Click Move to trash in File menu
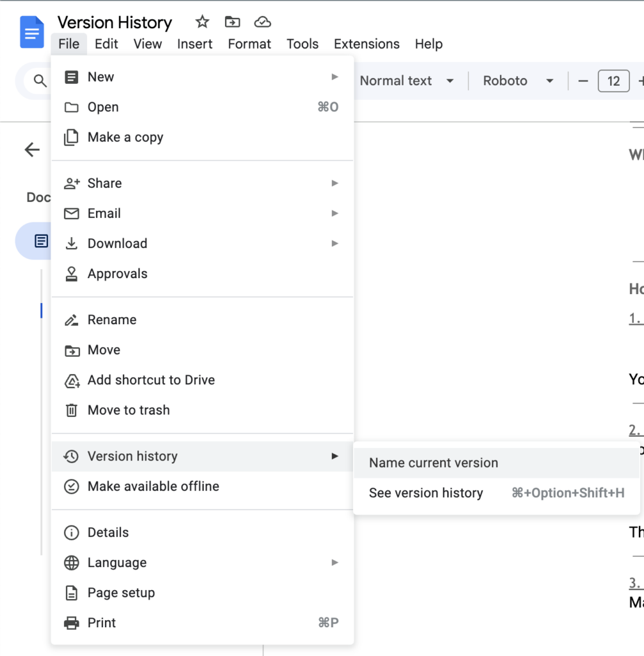Viewport: 644px width, 656px height. click(128, 410)
